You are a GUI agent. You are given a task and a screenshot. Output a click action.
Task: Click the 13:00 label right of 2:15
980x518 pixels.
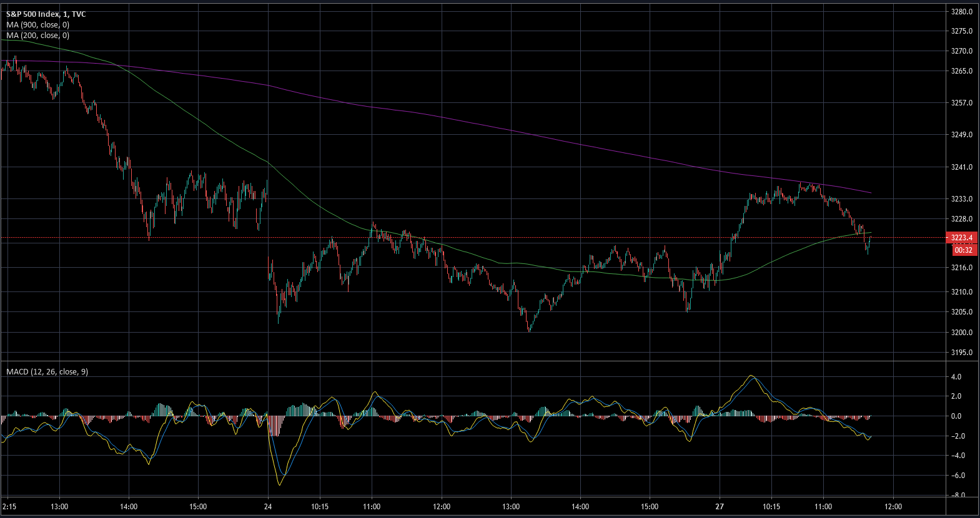[59, 506]
